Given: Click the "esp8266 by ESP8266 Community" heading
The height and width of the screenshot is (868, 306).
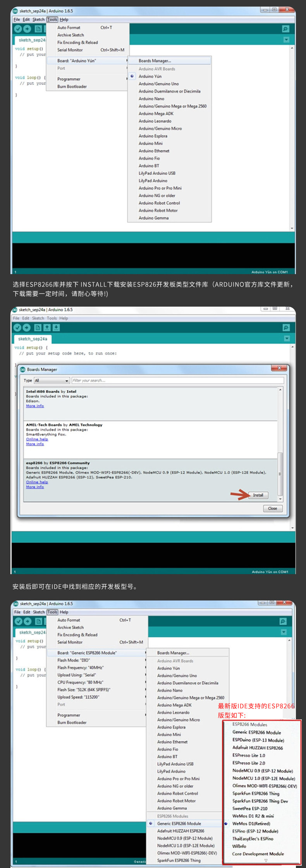Looking at the screenshot, I should click(x=58, y=463).
